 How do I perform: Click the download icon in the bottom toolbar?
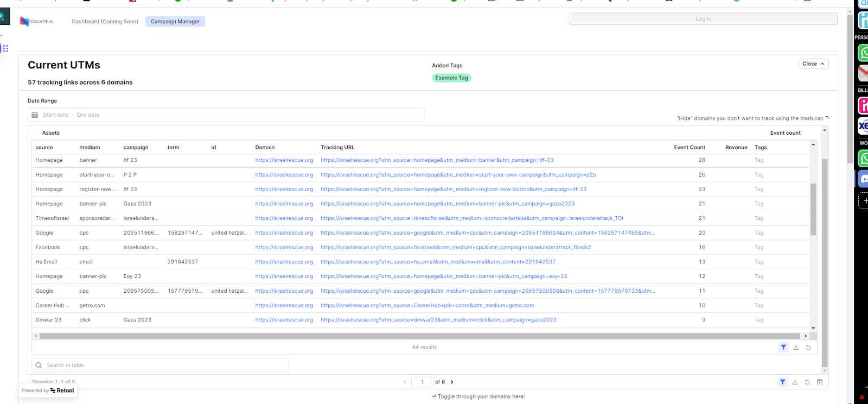[795, 382]
